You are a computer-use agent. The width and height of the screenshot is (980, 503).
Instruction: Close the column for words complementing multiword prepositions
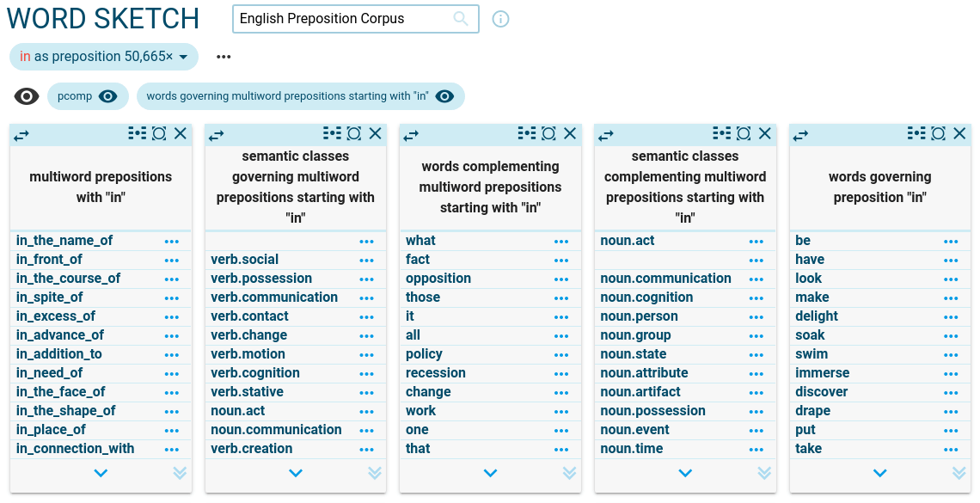(570, 133)
